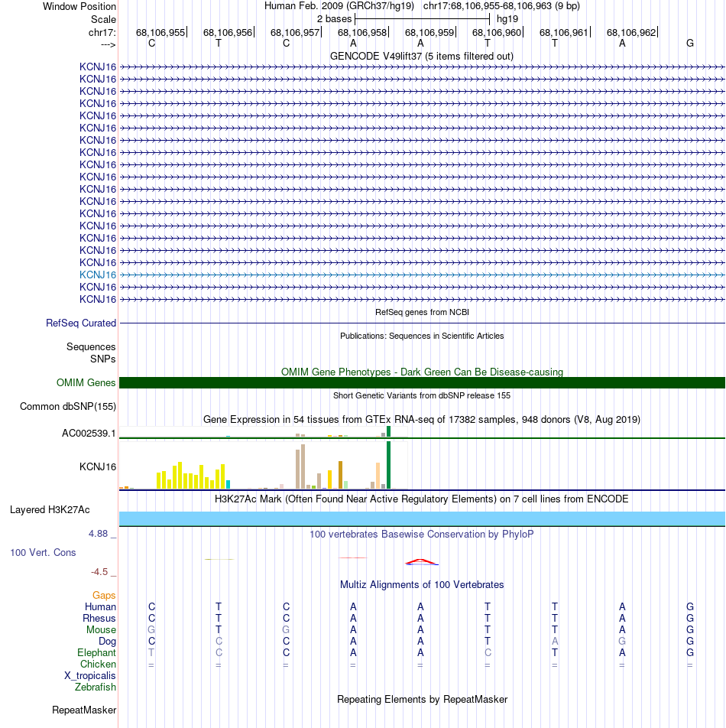Click the G base in Rhesus alignment row
Image resolution: width=726 pixels, height=728 pixels.
(690, 619)
